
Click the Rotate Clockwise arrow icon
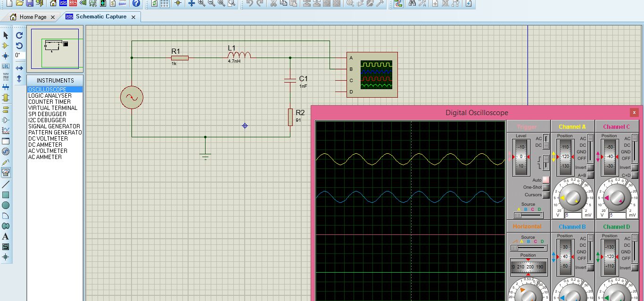tap(19, 35)
